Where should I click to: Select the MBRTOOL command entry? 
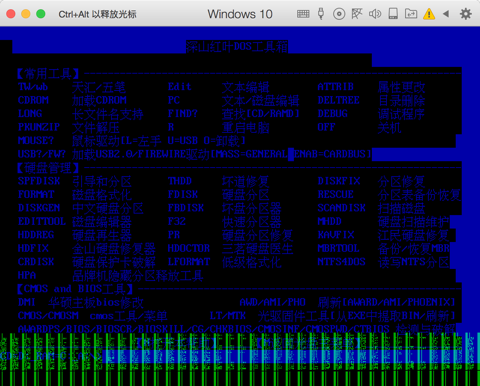pyautogui.click(x=339, y=248)
